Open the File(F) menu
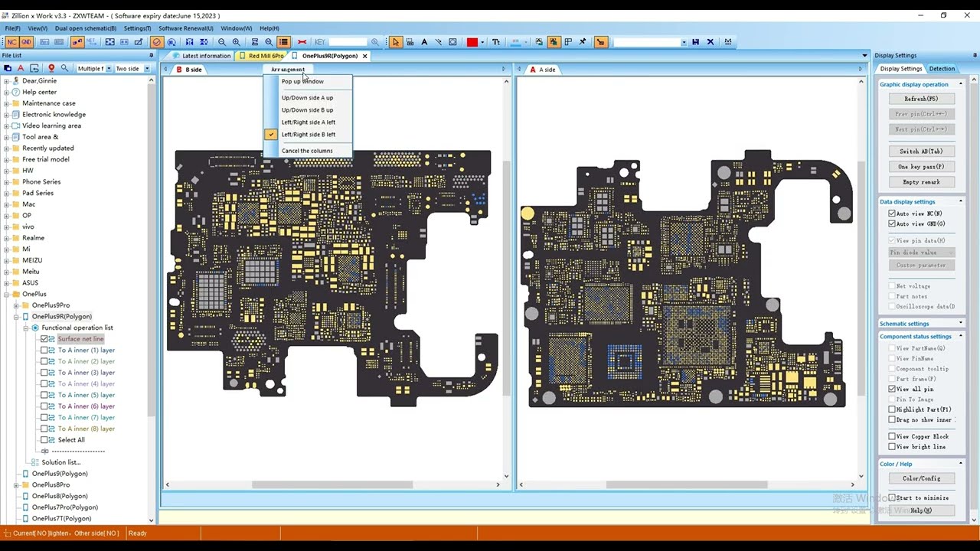Viewport: 980px width, 551px height. pyautogui.click(x=13, y=28)
